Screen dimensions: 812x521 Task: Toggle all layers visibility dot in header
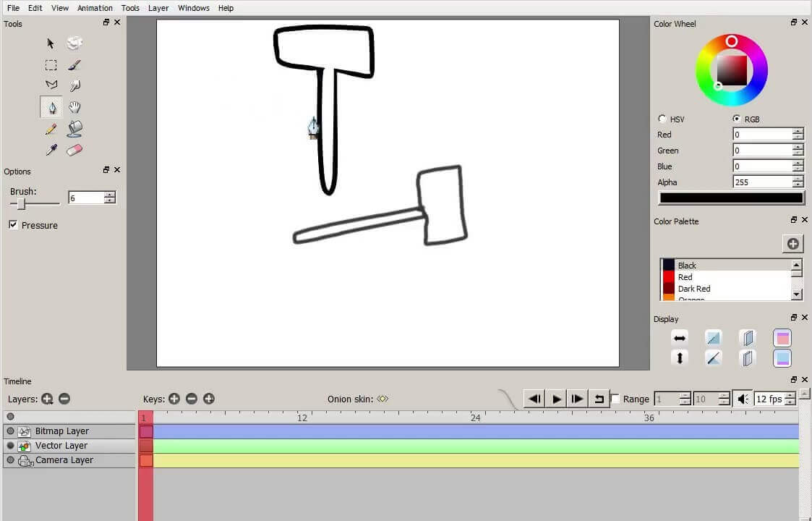(10, 416)
